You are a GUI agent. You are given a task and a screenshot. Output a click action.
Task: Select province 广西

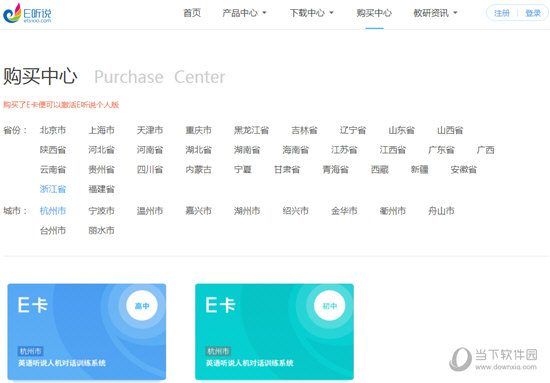(485, 150)
